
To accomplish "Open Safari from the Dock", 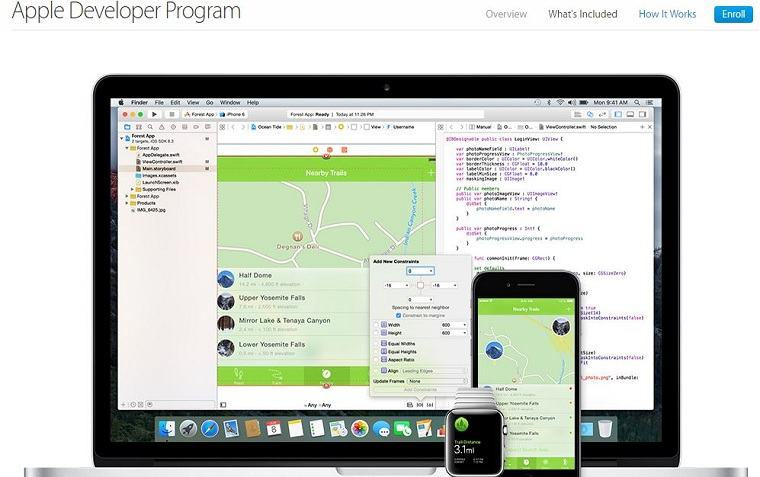I will pos(209,429).
